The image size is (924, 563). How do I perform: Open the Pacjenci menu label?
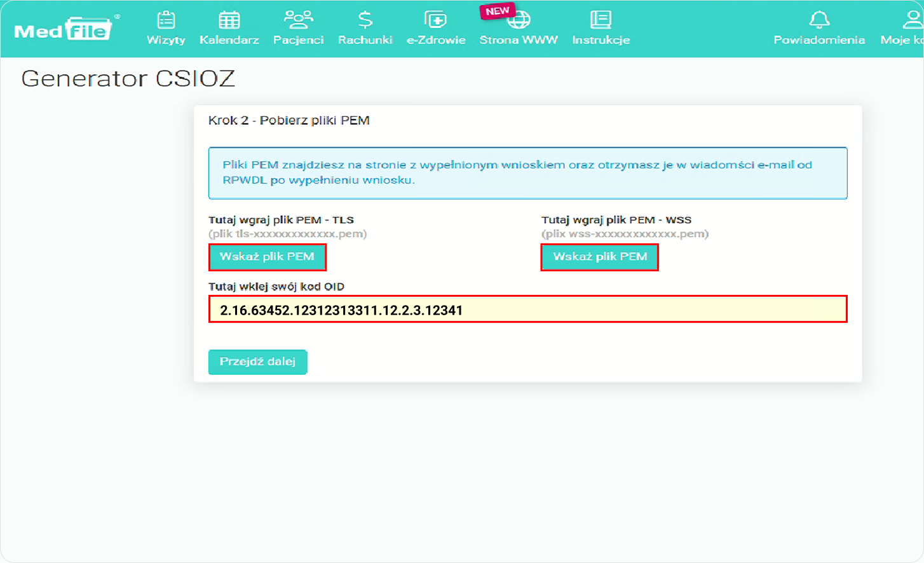pos(298,40)
